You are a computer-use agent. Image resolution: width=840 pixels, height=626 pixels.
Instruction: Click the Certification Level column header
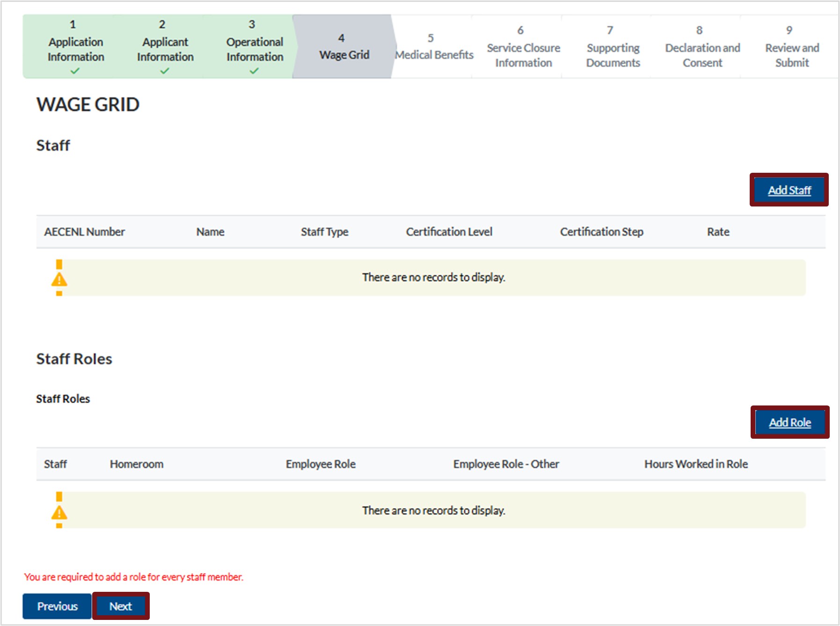pyautogui.click(x=449, y=232)
